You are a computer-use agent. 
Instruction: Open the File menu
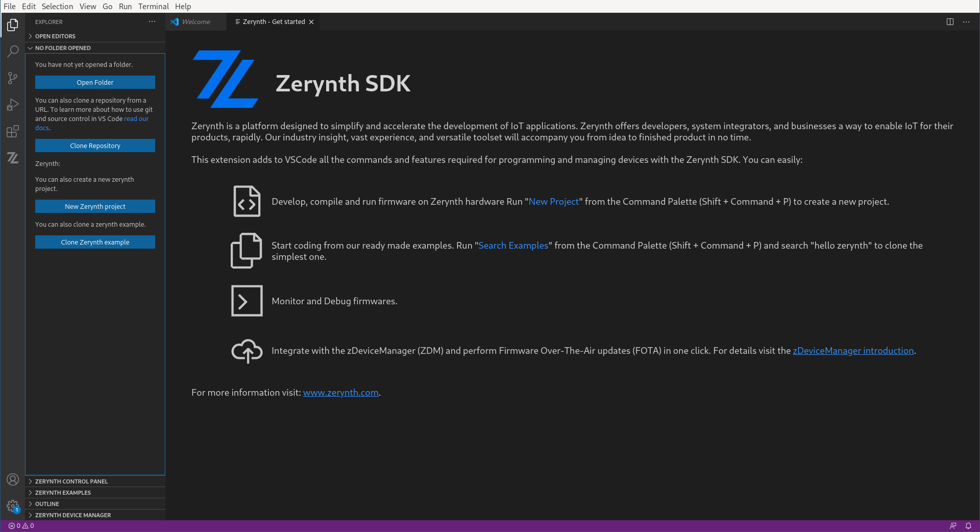tap(10, 6)
